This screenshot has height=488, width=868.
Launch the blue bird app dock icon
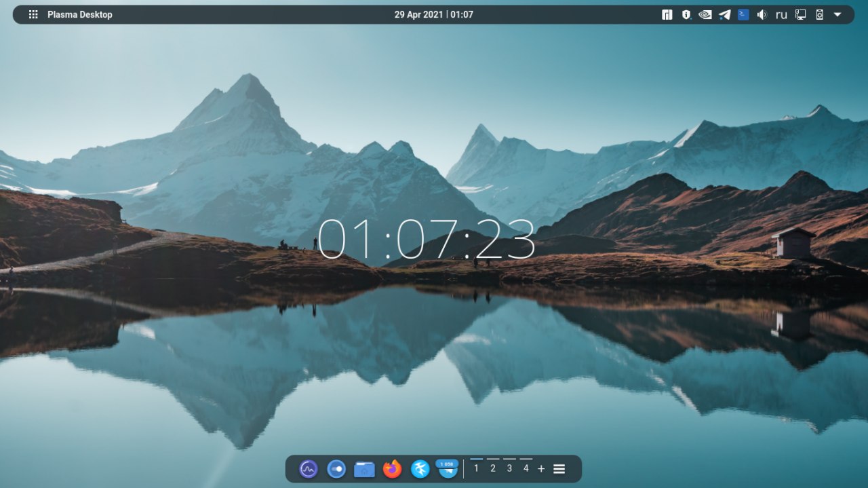pyautogui.click(x=420, y=469)
